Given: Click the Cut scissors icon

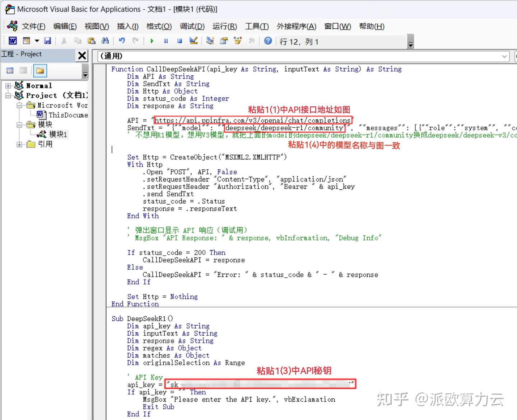Looking at the screenshot, I should point(64,41).
